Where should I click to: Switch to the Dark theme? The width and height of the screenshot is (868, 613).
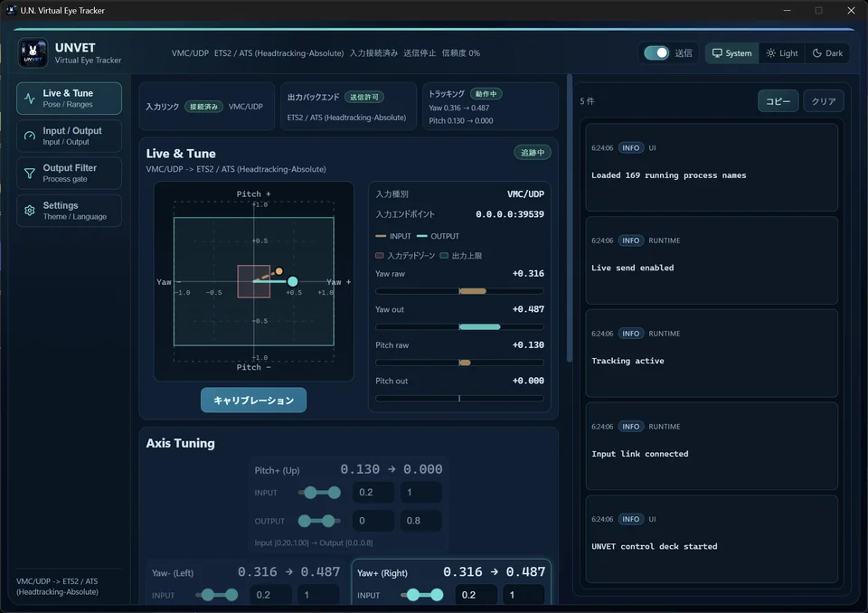[827, 53]
